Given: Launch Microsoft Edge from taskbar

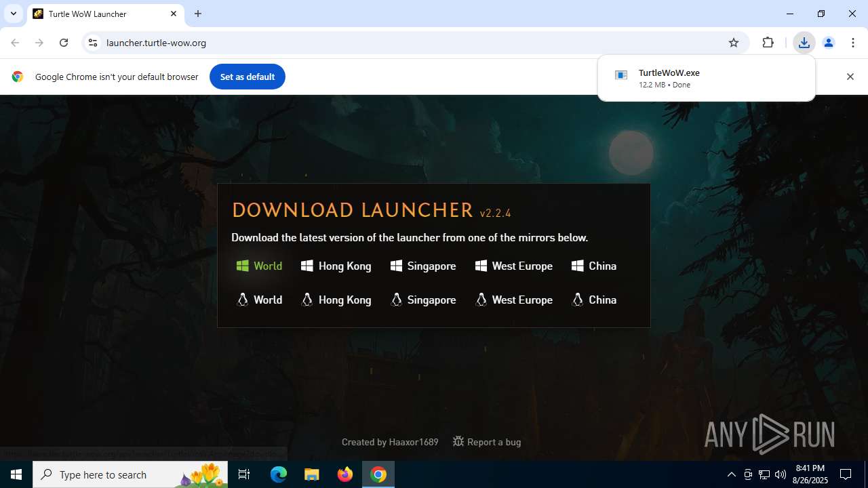Looking at the screenshot, I should (x=279, y=474).
